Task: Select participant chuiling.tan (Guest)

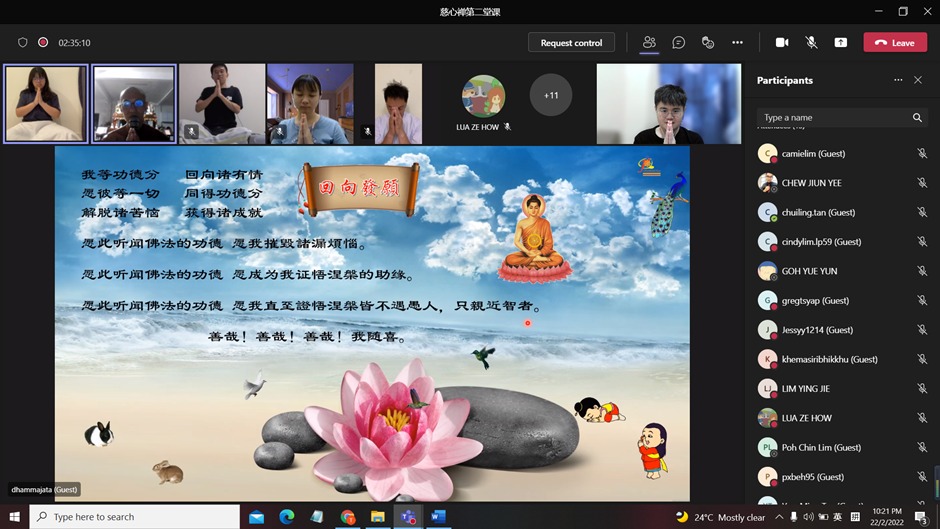Action: tap(842, 212)
